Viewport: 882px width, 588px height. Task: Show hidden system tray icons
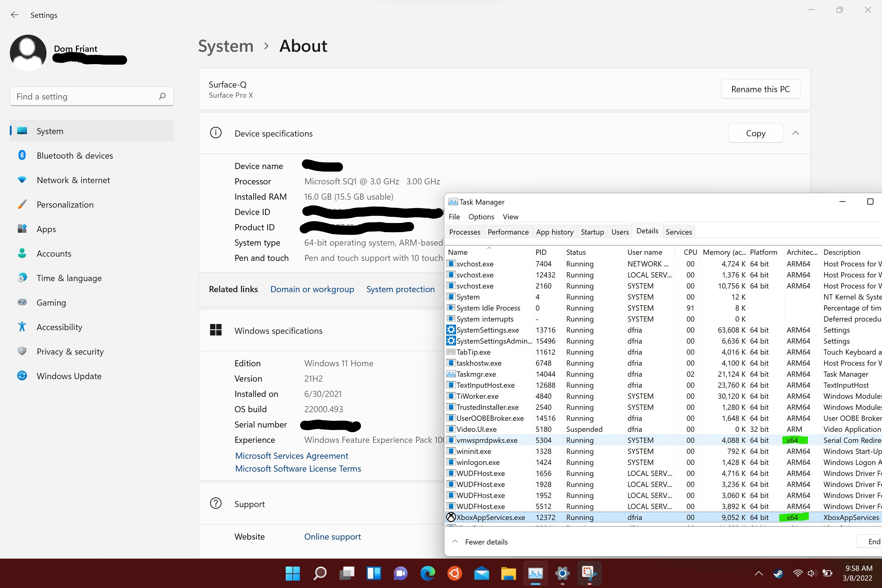pos(759,573)
